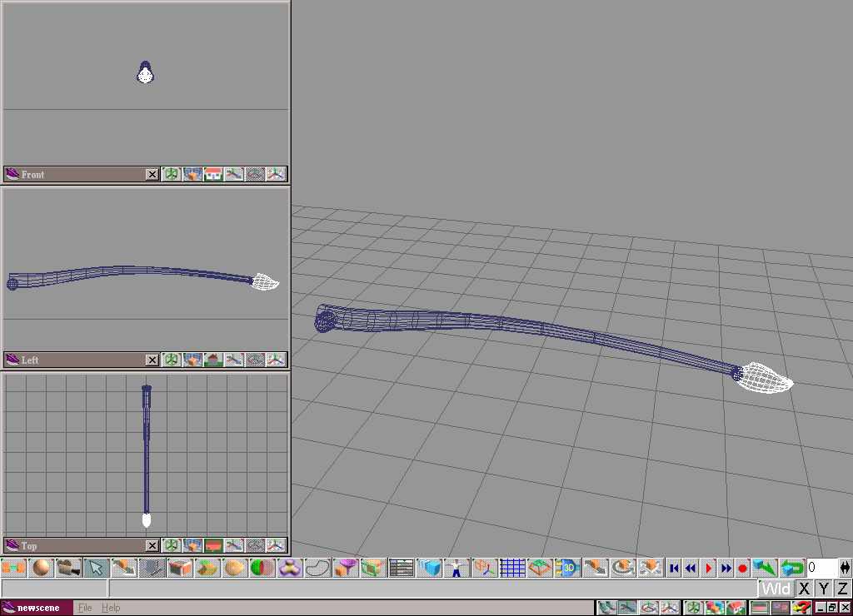Click the orange sphere primitive icon
The width and height of the screenshot is (853, 616).
pos(41,569)
